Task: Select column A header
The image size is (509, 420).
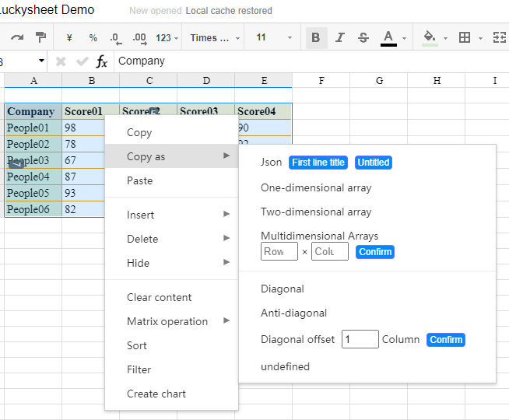Action: point(33,80)
